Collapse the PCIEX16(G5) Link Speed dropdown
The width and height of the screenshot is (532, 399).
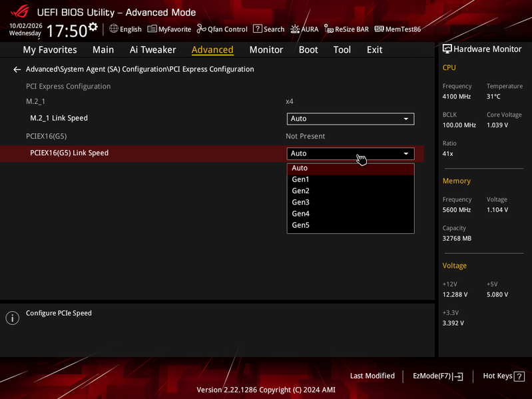click(350, 153)
